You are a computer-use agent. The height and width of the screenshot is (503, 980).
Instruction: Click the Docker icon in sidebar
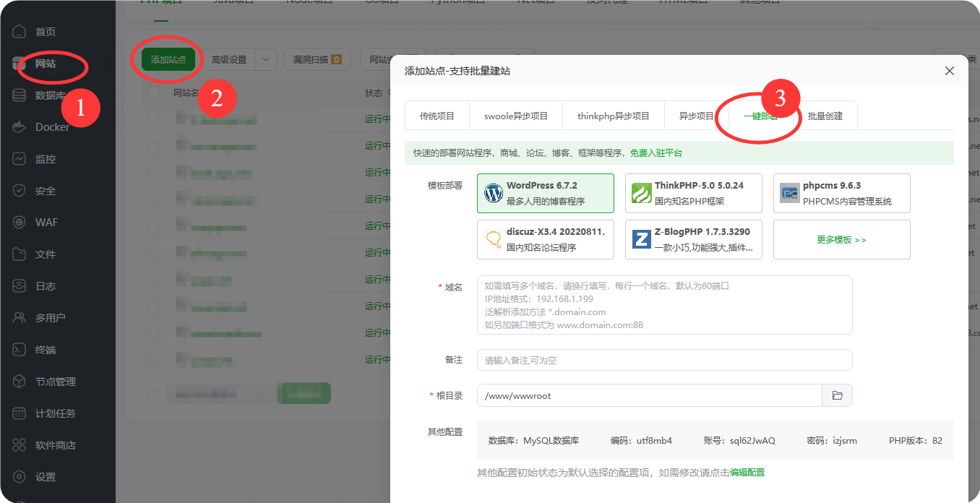tap(20, 127)
